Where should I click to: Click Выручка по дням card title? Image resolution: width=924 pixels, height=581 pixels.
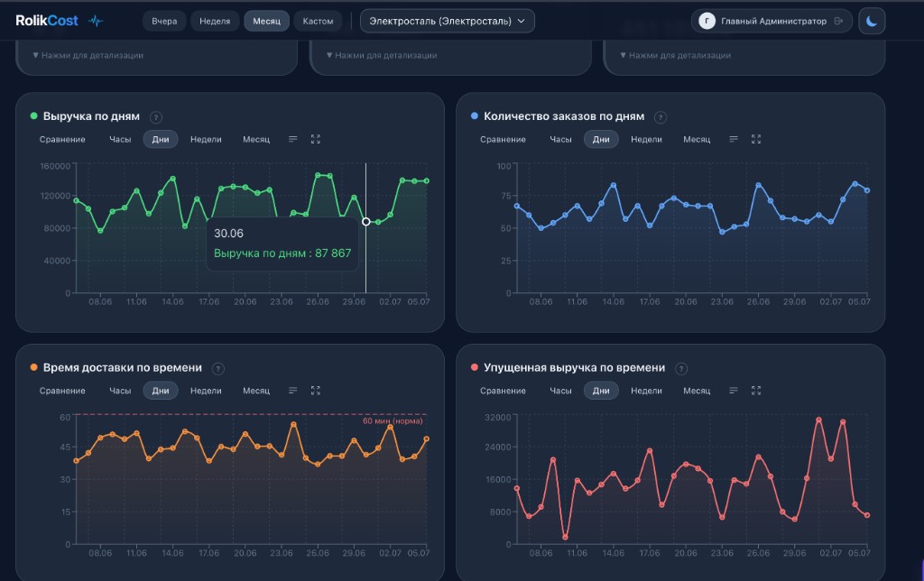click(91, 116)
